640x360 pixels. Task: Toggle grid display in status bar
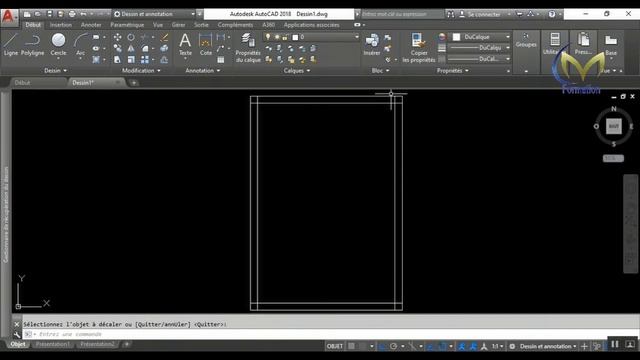click(x=351, y=346)
